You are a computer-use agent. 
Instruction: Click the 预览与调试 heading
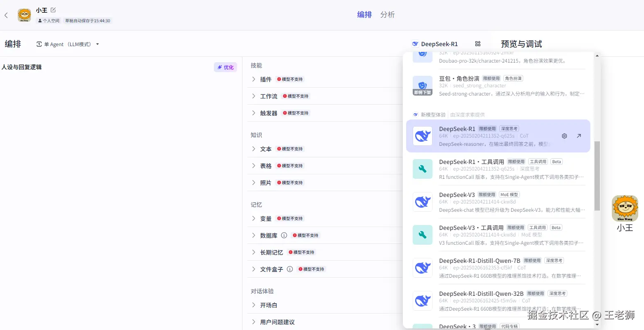[x=521, y=44]
